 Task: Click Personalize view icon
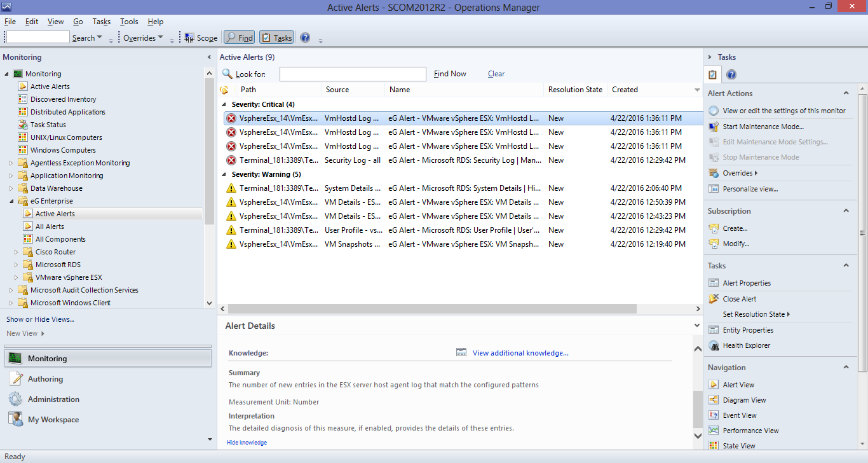click(x=714, y=189)
